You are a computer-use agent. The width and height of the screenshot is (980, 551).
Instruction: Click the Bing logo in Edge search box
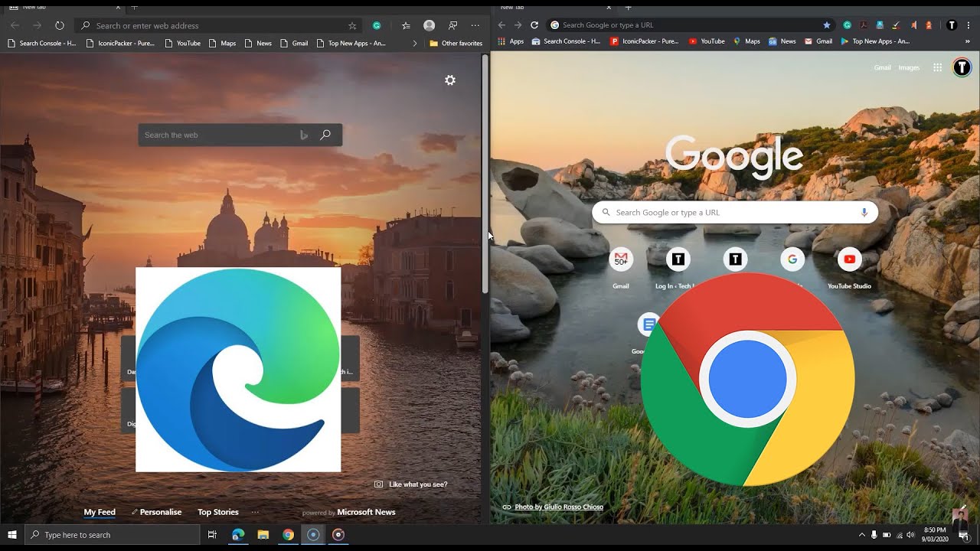pos(304,135)
